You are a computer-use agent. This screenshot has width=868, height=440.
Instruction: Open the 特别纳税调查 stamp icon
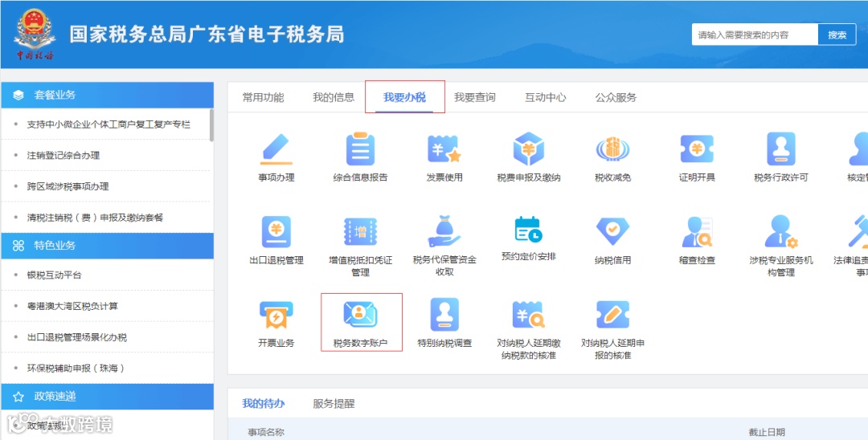pyautogui.click(x=444, y=315)
